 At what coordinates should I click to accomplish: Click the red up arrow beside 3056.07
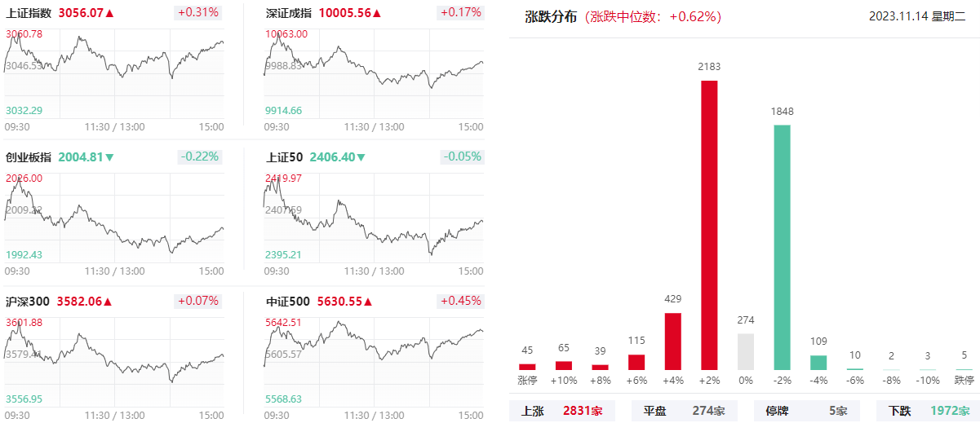(109, 13)
